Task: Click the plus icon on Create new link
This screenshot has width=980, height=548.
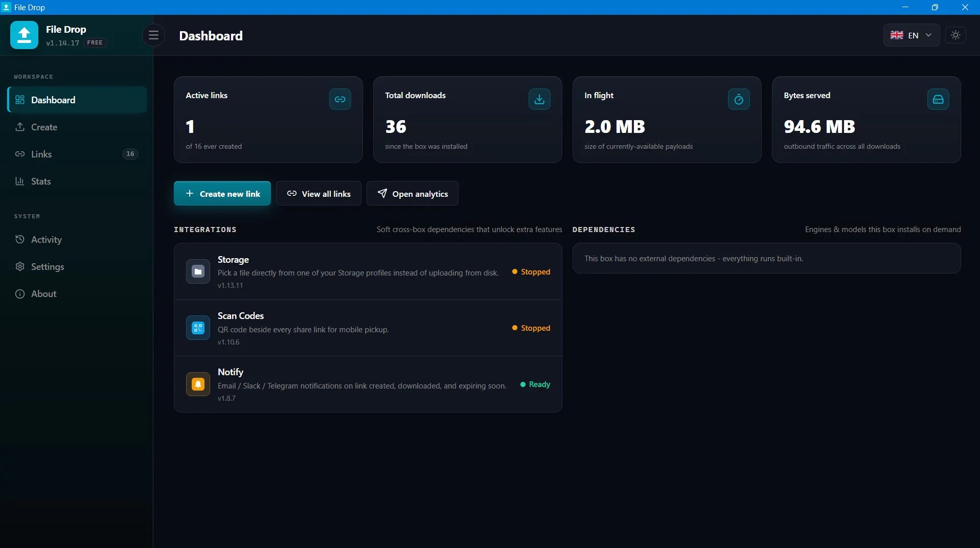Action: [x=190, y=193]
